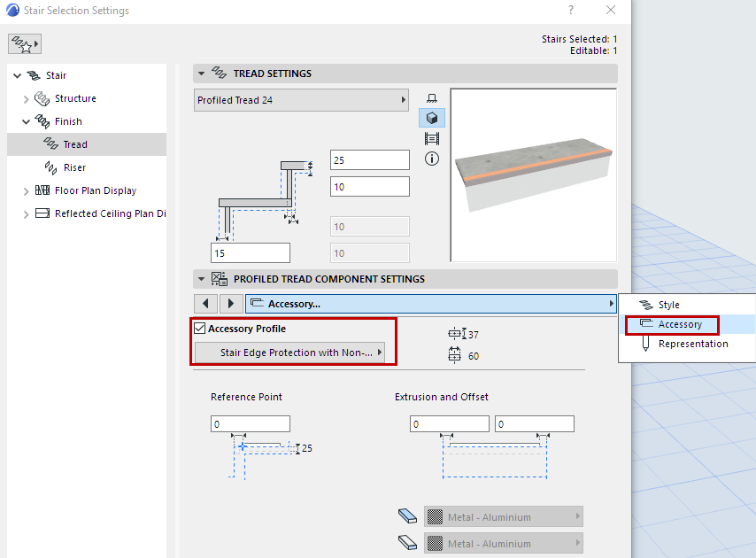Click the Stair root icon
The width and height of the screenshot is (756, 558).
pos(34,75)
